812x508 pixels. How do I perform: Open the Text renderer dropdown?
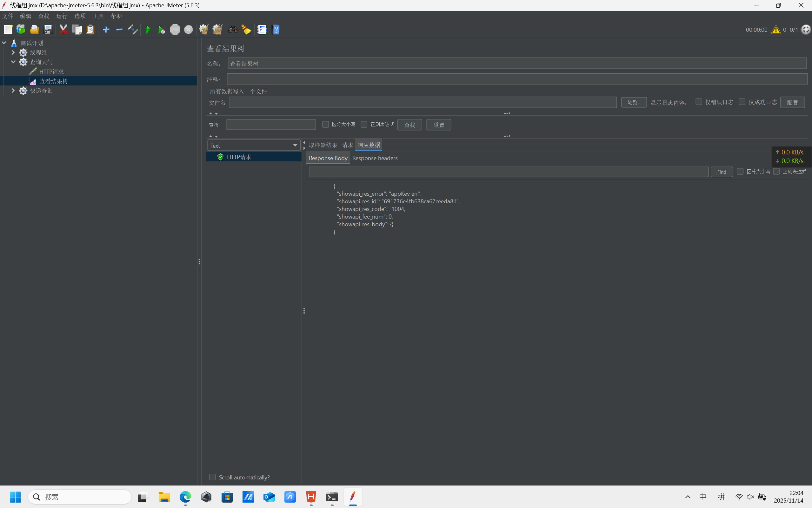point(254,146)
